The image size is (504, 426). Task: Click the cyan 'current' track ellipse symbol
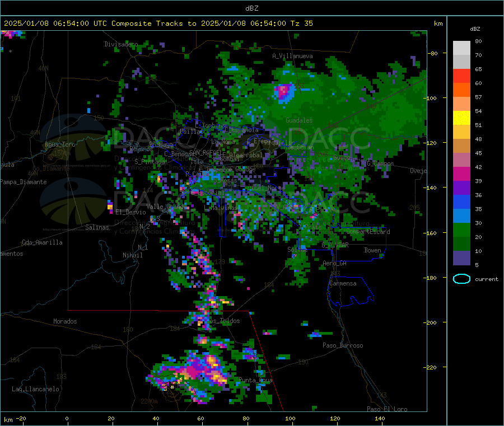click(461, 279)
